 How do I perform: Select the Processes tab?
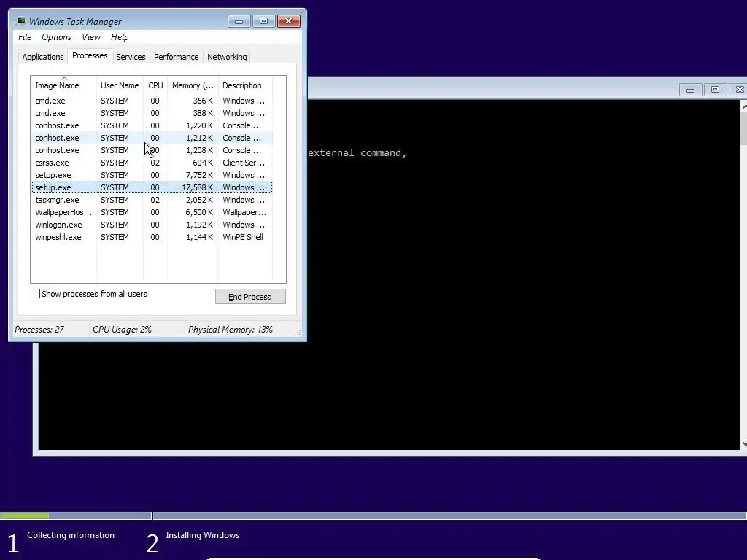click(90, 55)
